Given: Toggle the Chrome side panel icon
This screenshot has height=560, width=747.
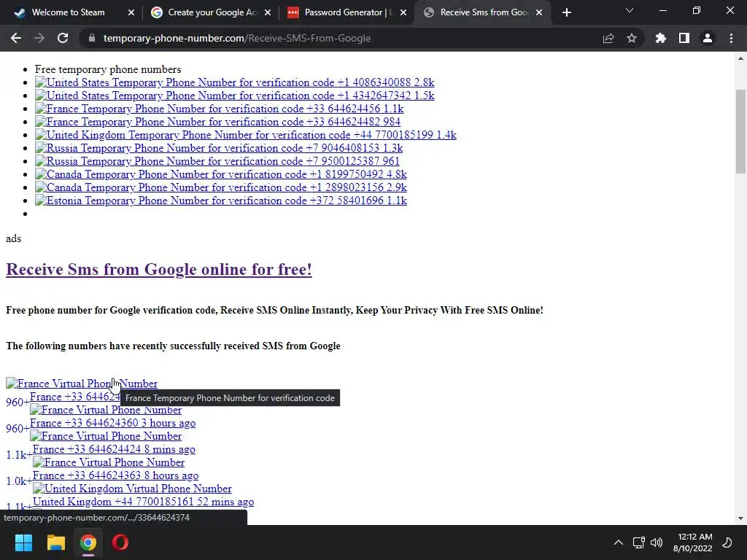Looking at the screenshot, I should pyautogui.click(x=684, y=38).
